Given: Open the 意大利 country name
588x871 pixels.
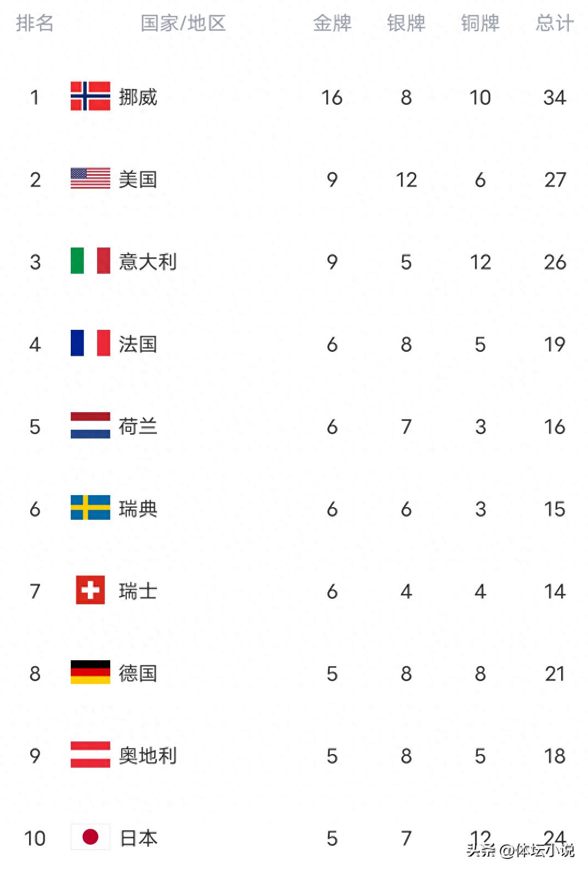Looking at the screenshot, I should click(x=148, y=262).
